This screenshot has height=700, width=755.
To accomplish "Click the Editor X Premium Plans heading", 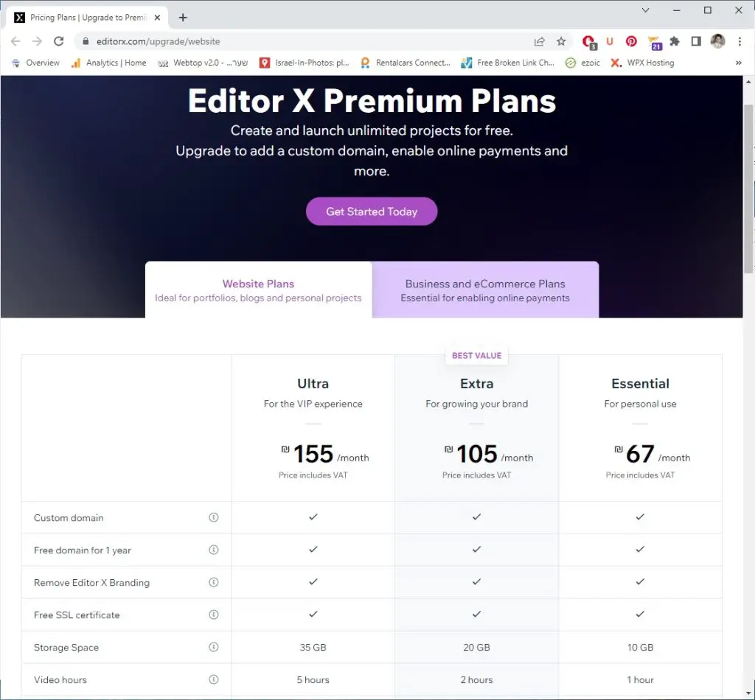I will [372, 101].
